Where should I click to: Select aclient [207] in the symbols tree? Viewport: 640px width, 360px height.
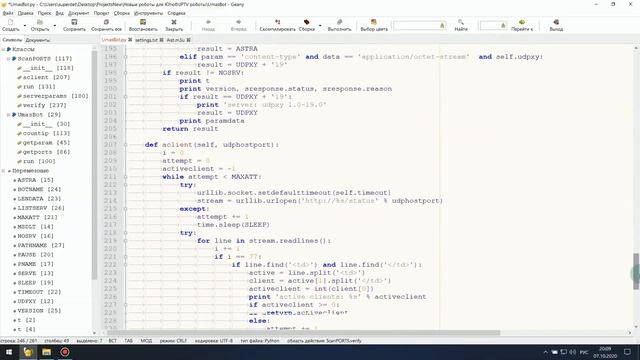click(x=46, y=77)
